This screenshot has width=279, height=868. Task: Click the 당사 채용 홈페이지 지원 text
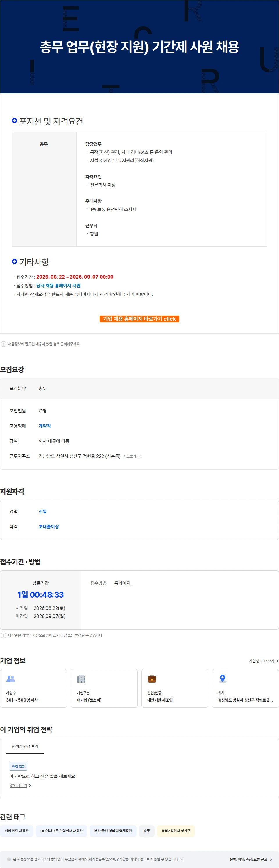[58, 285]
